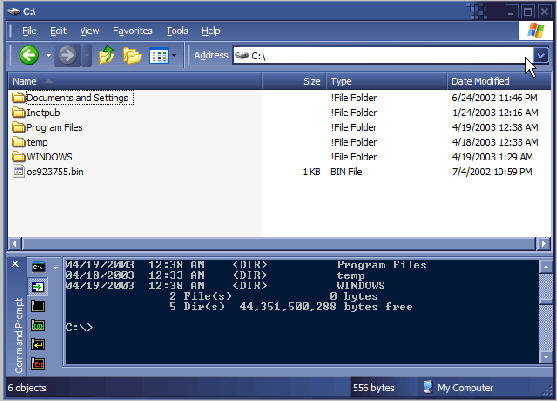Open the View menu
557x401 pixels.
pyautogui.click(x=90, y=31)
